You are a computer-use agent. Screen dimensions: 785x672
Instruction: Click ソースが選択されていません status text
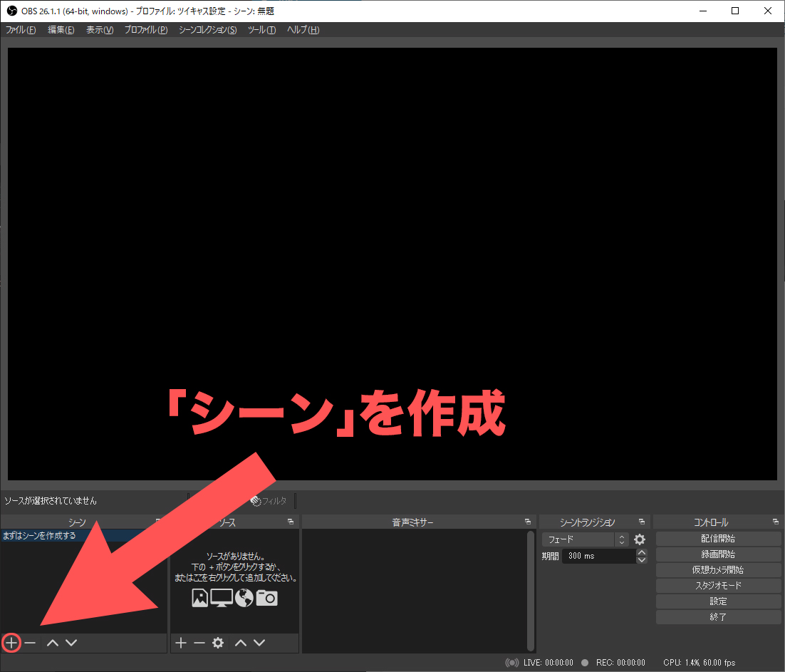pos(51,501)
